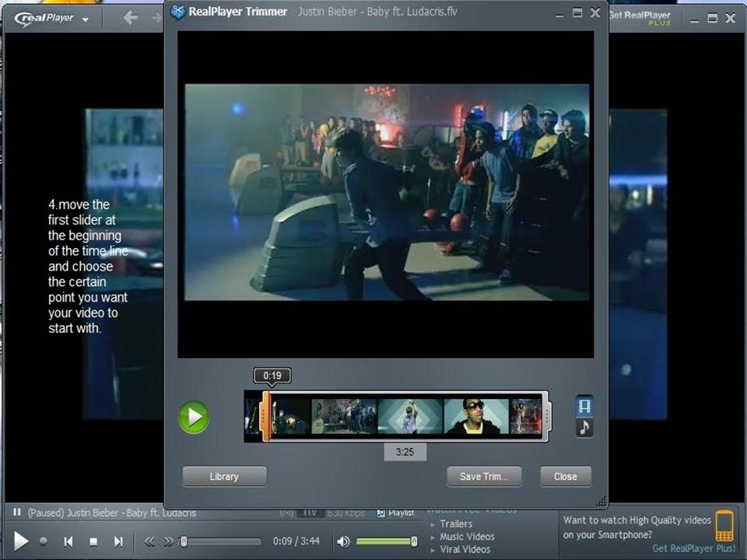This screenshot has height=560, width=747.
Task: Open the Music Videos link
Action: [467, 537]
